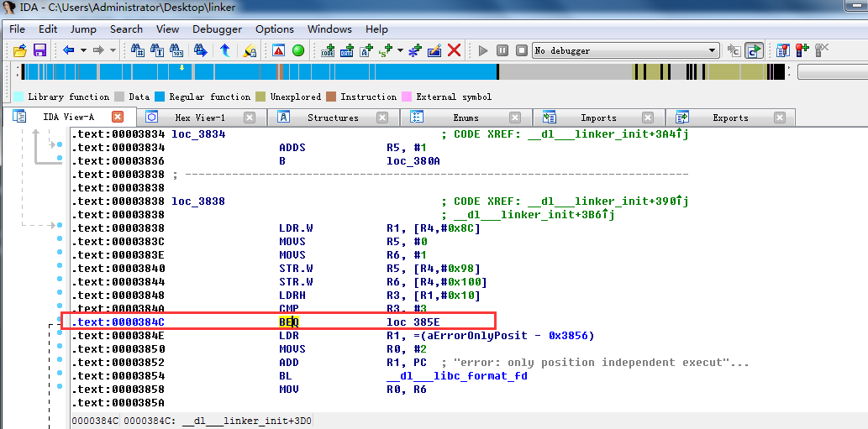The width and height of the screenshot is (868, 429).
Task: Open the Edit menu
Action: [x=48, y=29]
